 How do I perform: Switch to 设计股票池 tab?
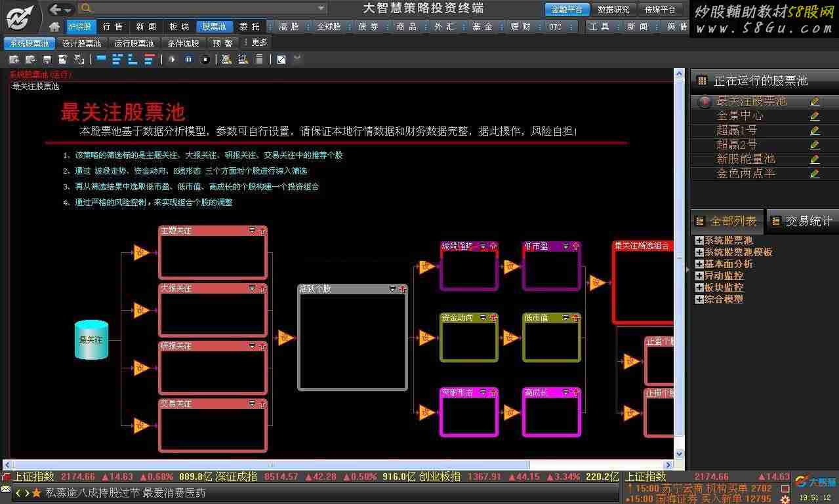pos(82,43)
